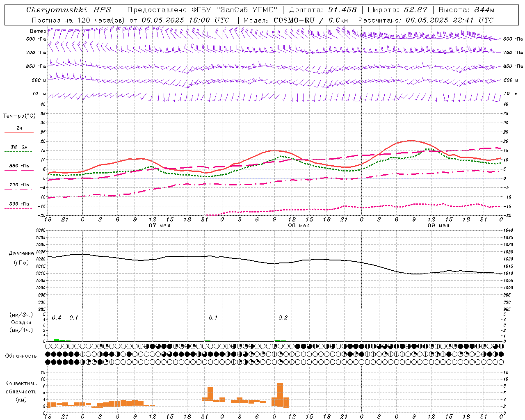
Task: Click the Тем-ра(°C) axis title
Action: [x=19, y=116]
